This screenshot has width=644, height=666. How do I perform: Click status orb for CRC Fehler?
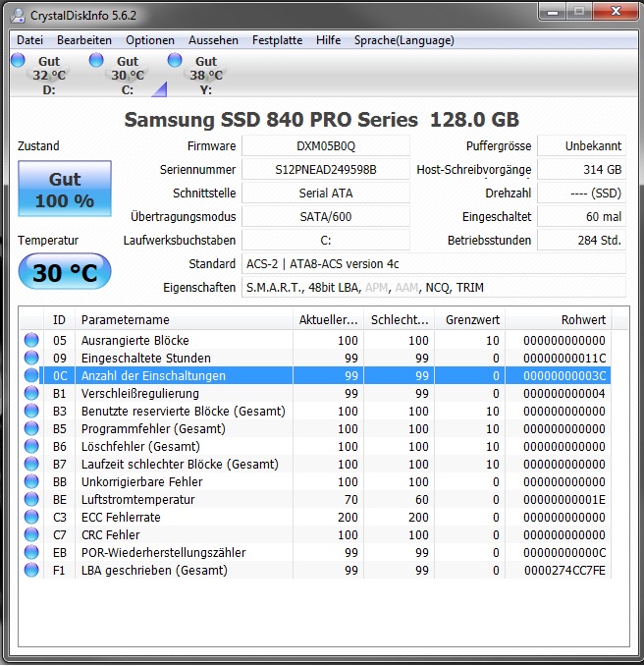click(31, 534)
